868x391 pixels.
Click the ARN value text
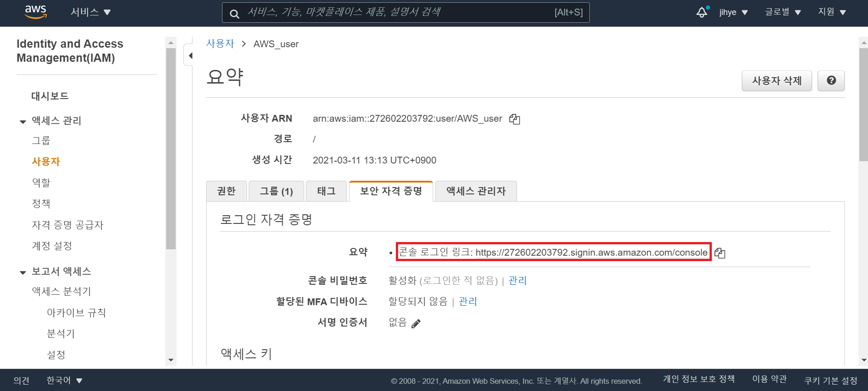click(x=407, y=119)
